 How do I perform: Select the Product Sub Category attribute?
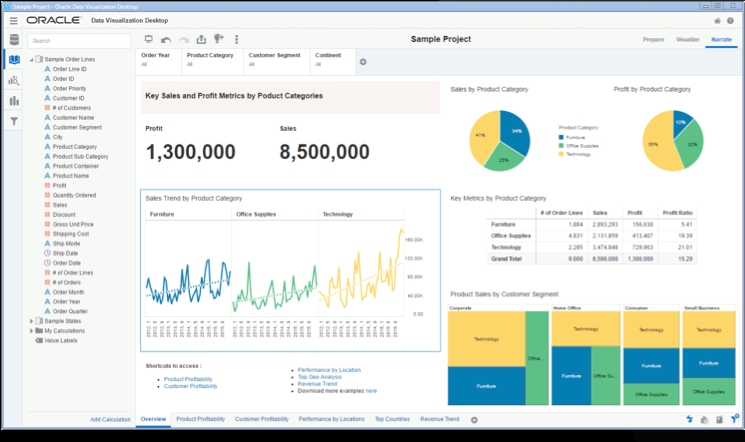click(80, 156)
